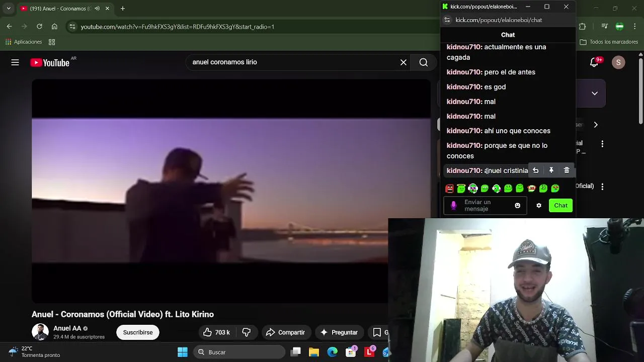Click the kidnou710 username on 'es god'
The width and height of the screenshot is (644, 362).
pos(464,87)
